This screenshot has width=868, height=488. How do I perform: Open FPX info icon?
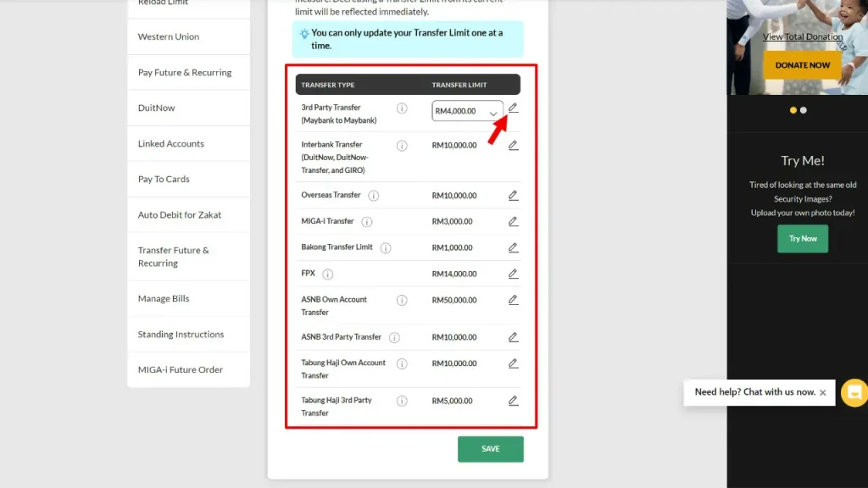pos(328,274)
